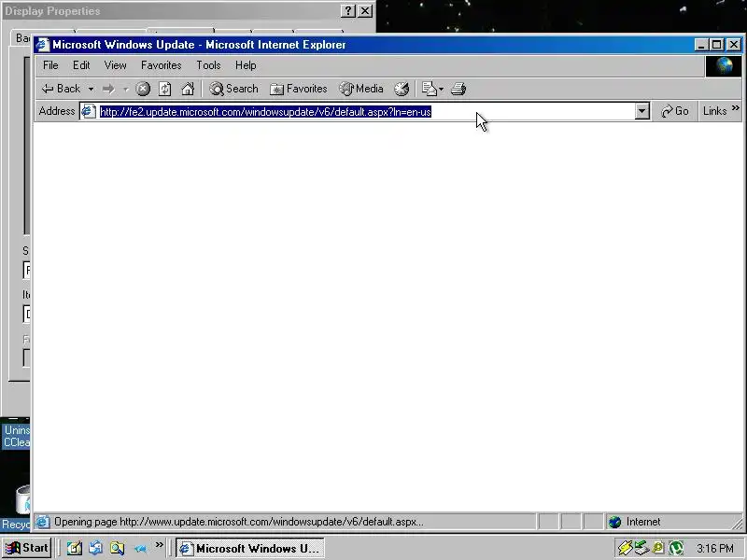The height and width of the screenshot is (560, 747).
Task: Open the Search pane from toolbar
Action: pos(234,89)
